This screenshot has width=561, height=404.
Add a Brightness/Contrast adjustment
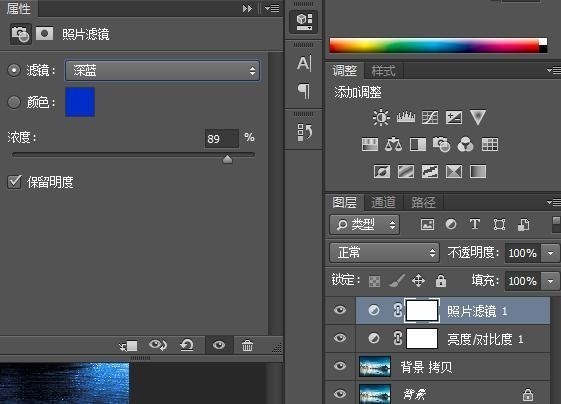coord(381,117)
